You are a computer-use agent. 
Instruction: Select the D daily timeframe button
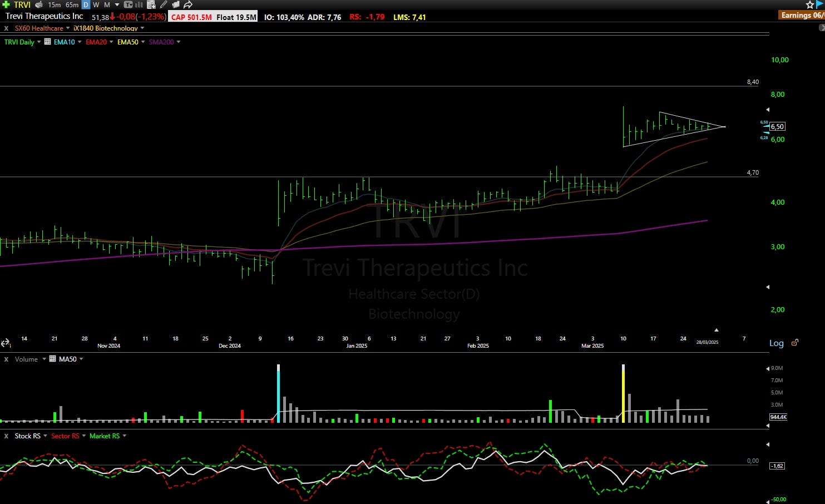click(86, 4)
